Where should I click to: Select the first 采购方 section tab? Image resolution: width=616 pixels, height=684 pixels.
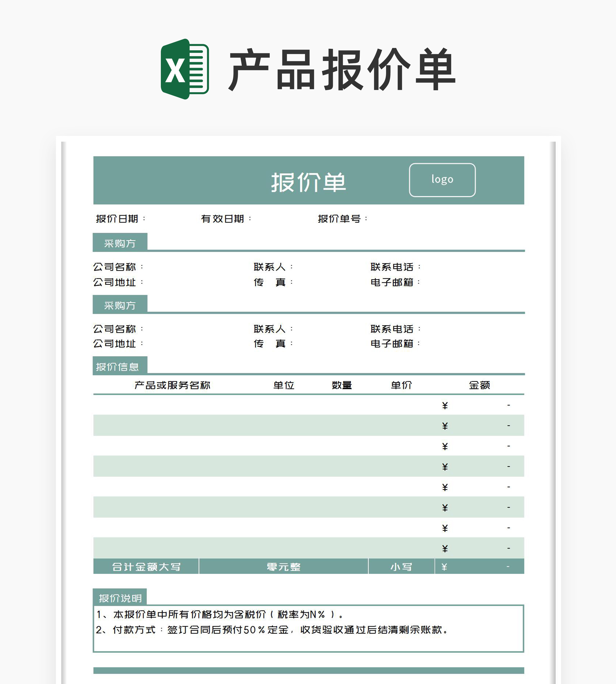(120, 243)
